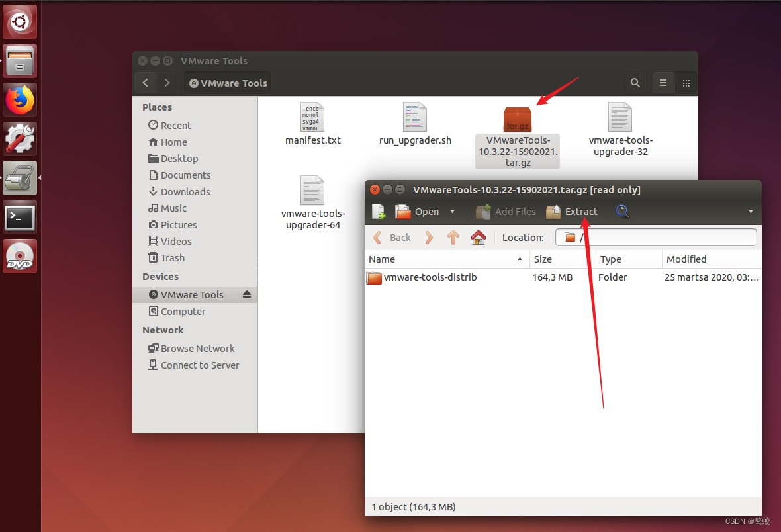This screenshot has width=781, height=532.
Task: Eject VMware Tools device in sidebar
Action: point(247,294)
